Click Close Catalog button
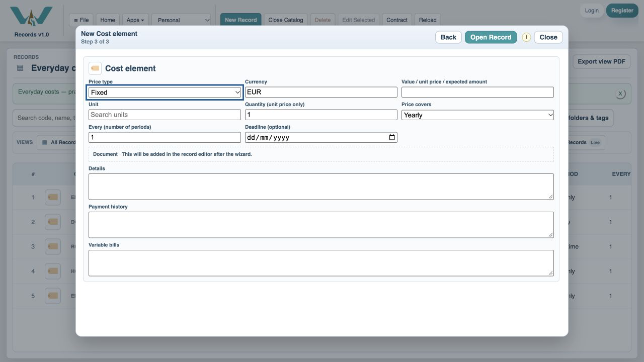This screenshot has height=362, width=644. point(286,20)
